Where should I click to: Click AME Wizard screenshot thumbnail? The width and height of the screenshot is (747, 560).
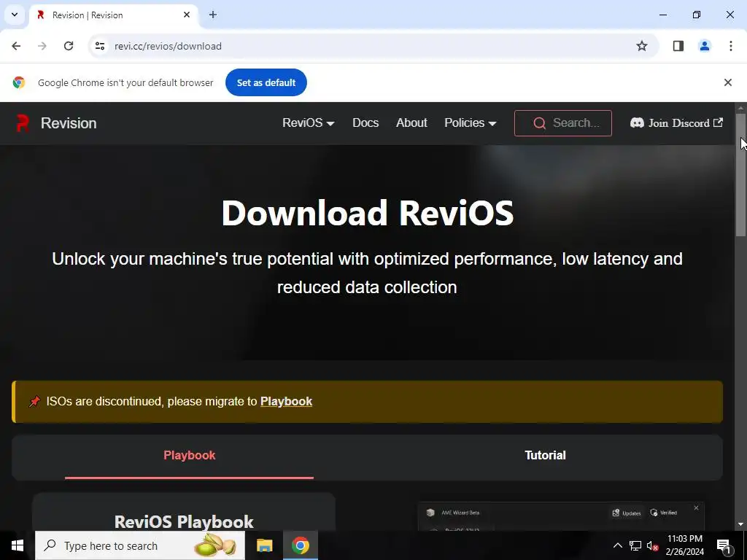tap(561, 517)
